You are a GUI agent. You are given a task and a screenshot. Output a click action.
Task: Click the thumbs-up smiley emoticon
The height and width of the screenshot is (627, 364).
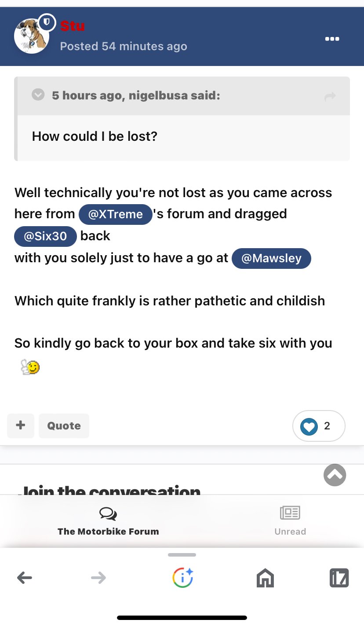pyautogui.click(x=30, y=367)
